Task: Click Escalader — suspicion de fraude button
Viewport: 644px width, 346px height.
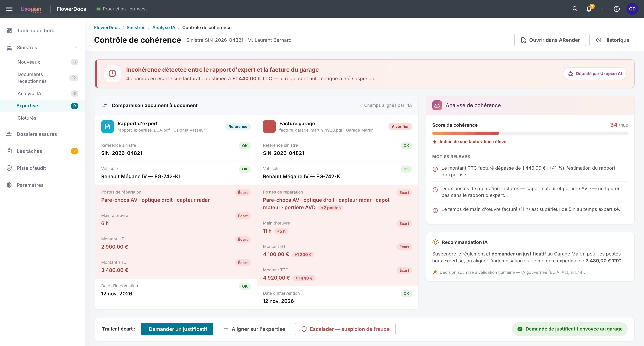Action: [345, 329]
